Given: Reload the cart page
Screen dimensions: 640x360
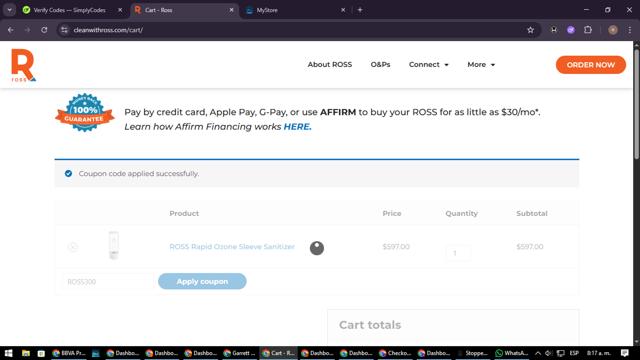Looking at the screenshot, I should click(x=44, y=30).
